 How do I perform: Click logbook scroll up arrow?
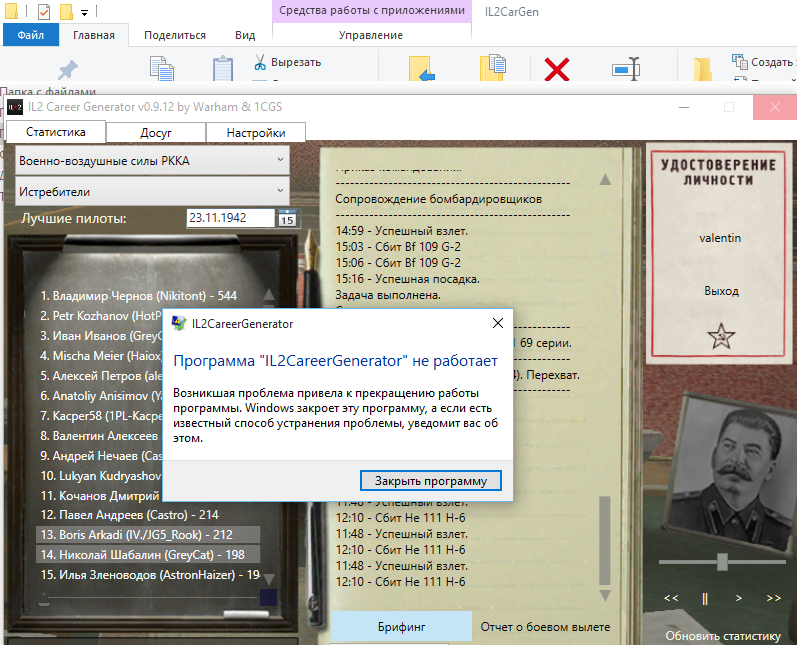point(605,179)
